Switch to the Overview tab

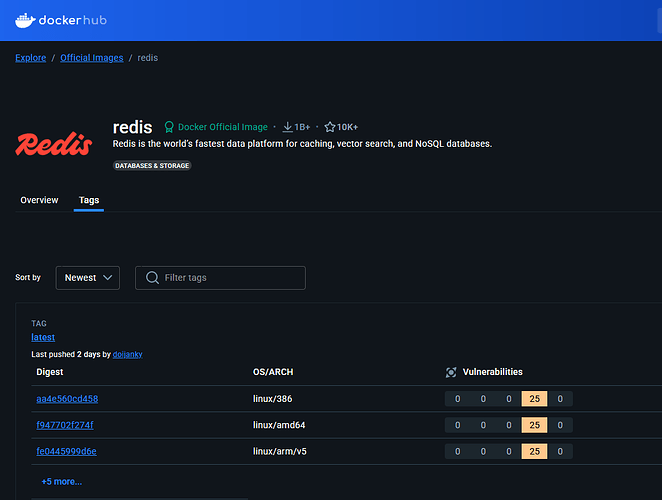pyautogui.click(x=39, y=200)
